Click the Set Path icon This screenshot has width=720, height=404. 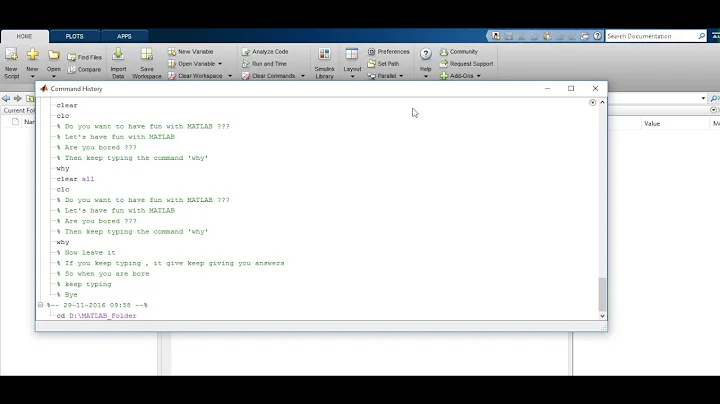(386, 63)
